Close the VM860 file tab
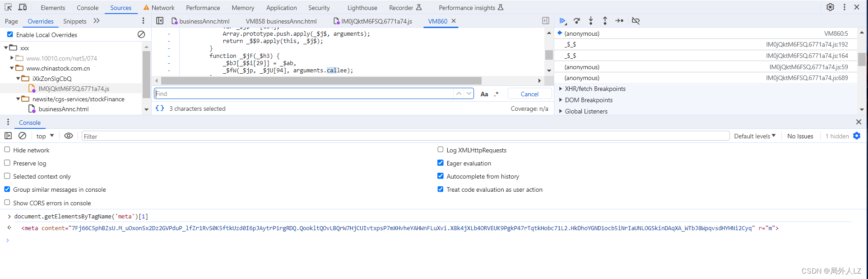The width and height of the screenshot is (868, 279). point(454,21)
